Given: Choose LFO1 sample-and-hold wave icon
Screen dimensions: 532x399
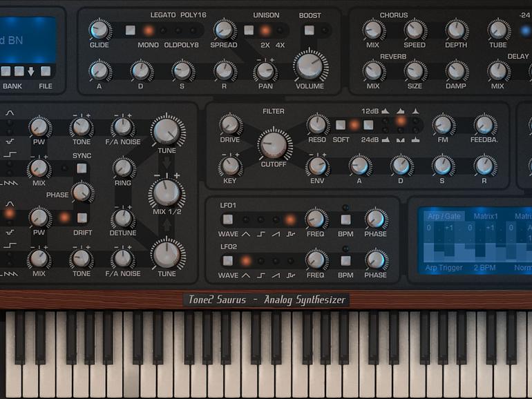Looking at the screenshot, I should coord(291,234).
